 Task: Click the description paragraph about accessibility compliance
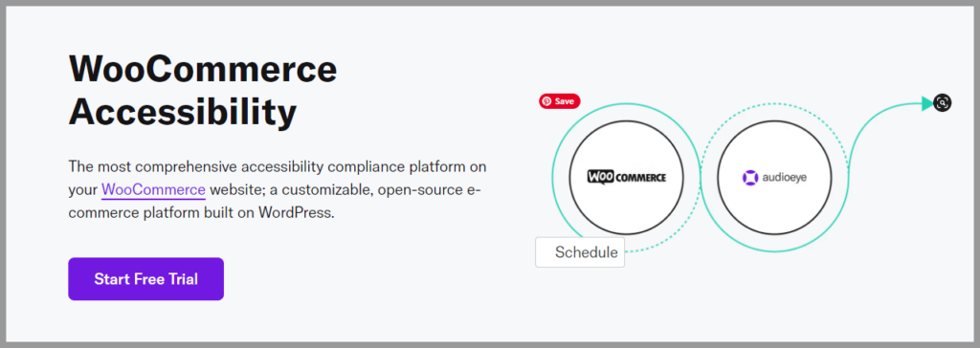pos(278,190)
